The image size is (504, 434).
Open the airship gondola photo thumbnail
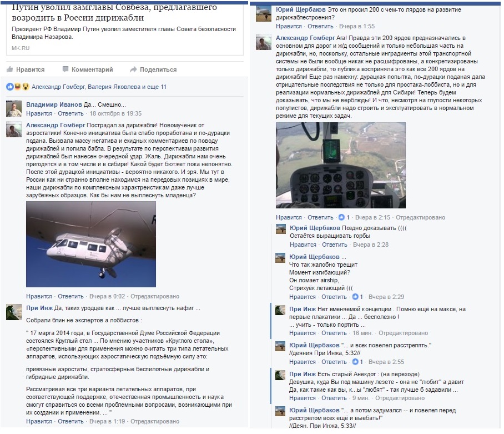(91, 244)
